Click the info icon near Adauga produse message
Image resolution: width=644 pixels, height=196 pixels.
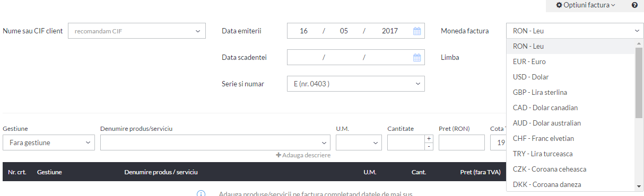click(201, 194)
